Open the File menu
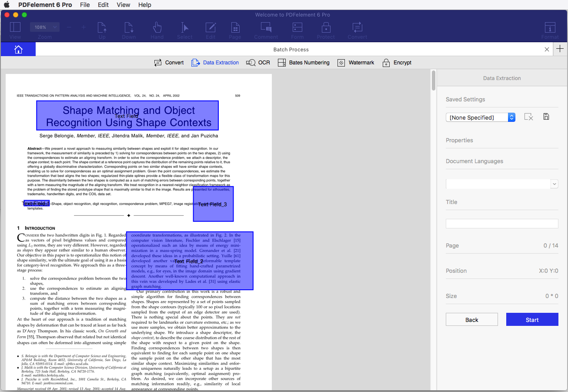The height and width of the screenshot is (392, 568). [85, 5]
